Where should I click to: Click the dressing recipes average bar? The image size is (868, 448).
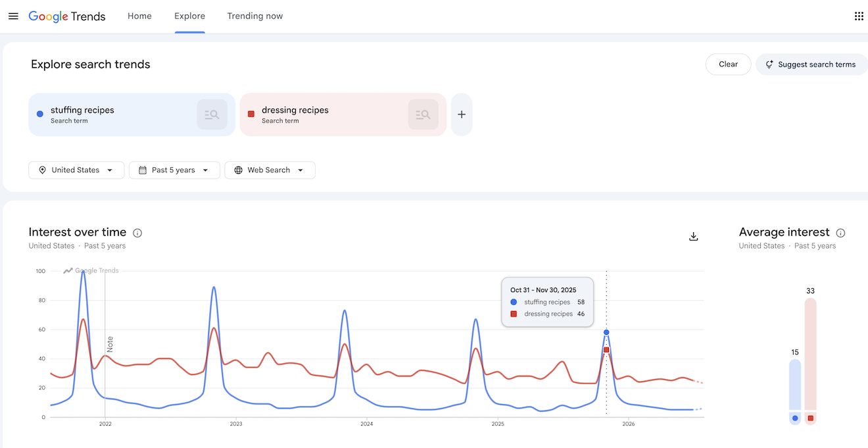[810, 355]
